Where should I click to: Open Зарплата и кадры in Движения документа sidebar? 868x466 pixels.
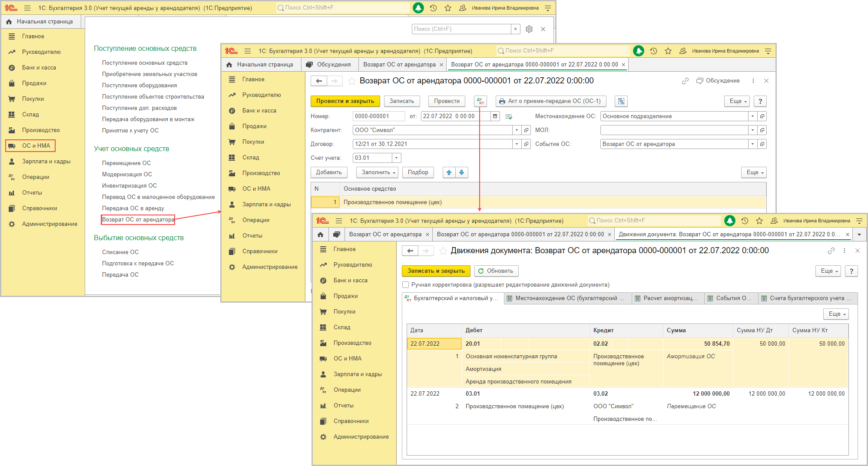coord(358,374)
